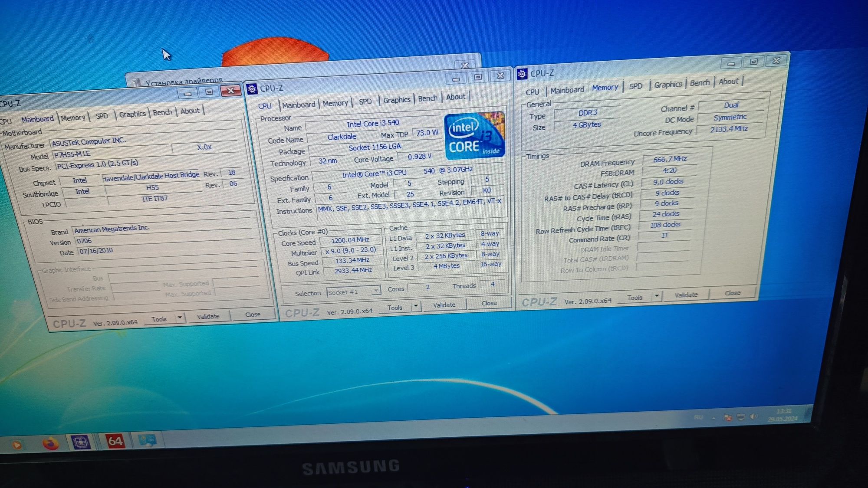Open the network icon in system tray
The image size is (868, 488).
(x=741, y=417)
